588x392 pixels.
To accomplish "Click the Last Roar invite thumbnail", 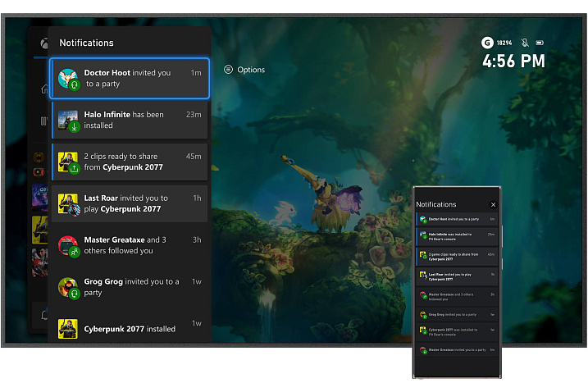I will (67, 203).
